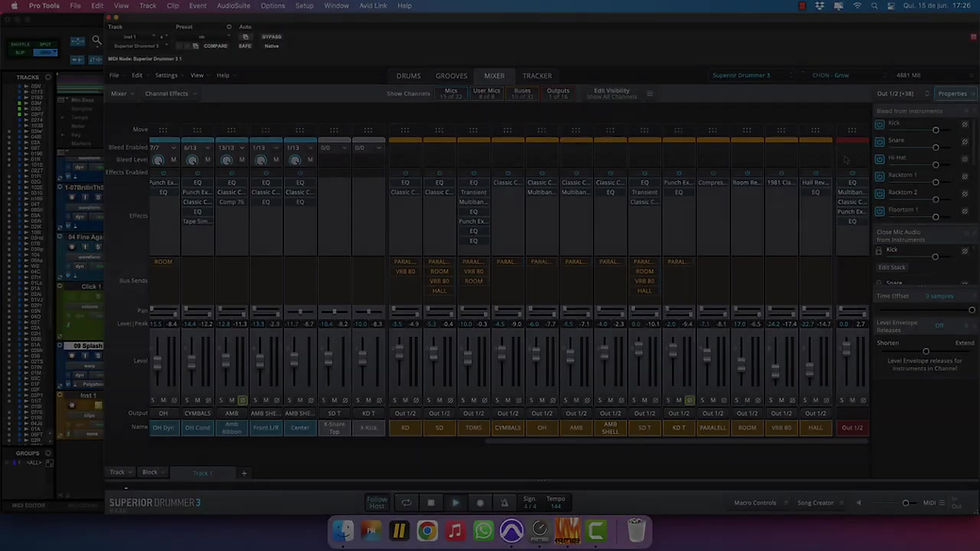Click the Mics show channels button
This screenshot has height=551, width=980.
click(451, 94)
